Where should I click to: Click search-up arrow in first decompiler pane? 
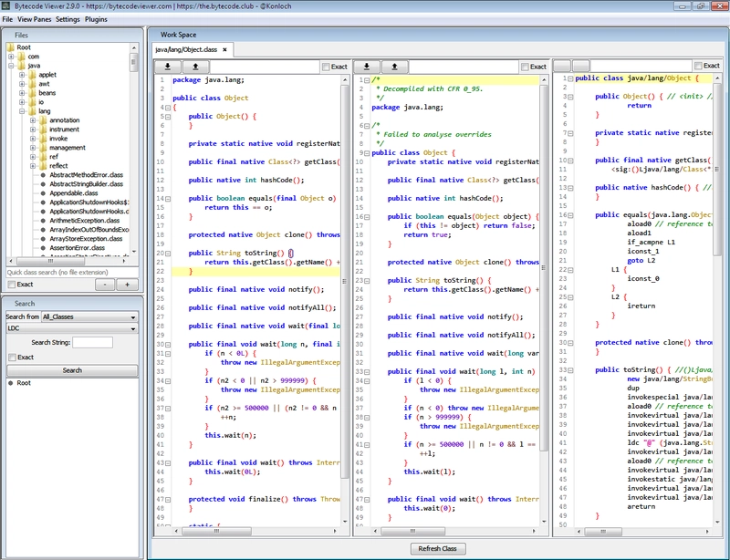click(x=195, y=67)
